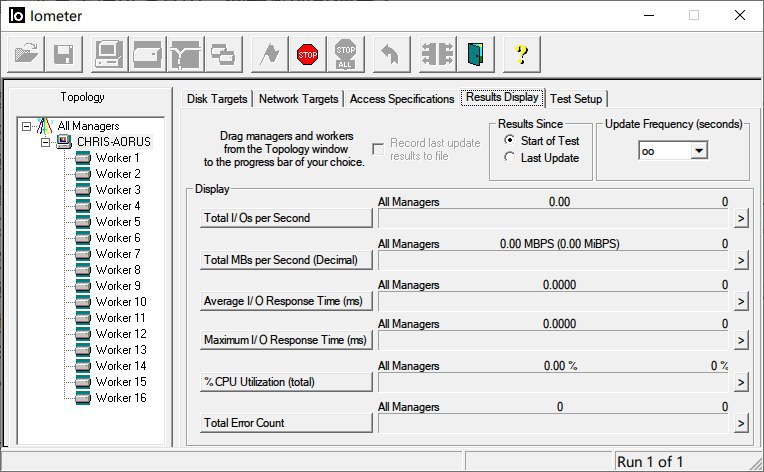
Task: Open detail arrow for Maximum Response row
Action: point(741,340)
